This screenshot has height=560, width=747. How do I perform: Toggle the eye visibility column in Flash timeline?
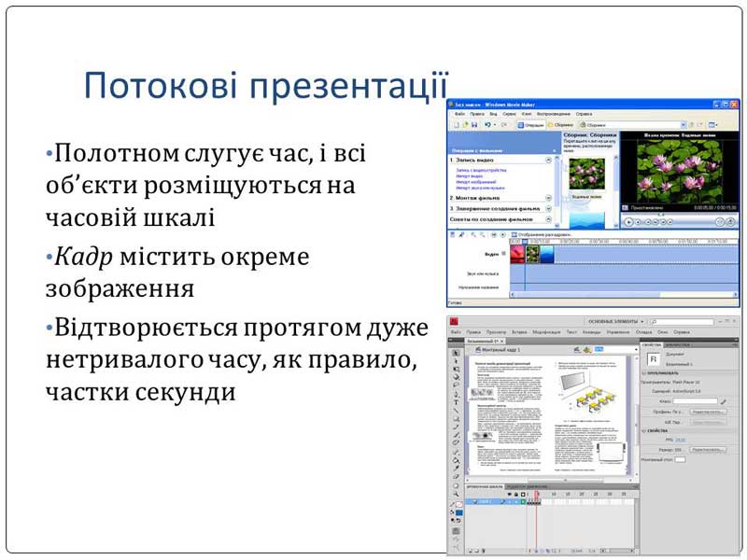tap(511, 494)
